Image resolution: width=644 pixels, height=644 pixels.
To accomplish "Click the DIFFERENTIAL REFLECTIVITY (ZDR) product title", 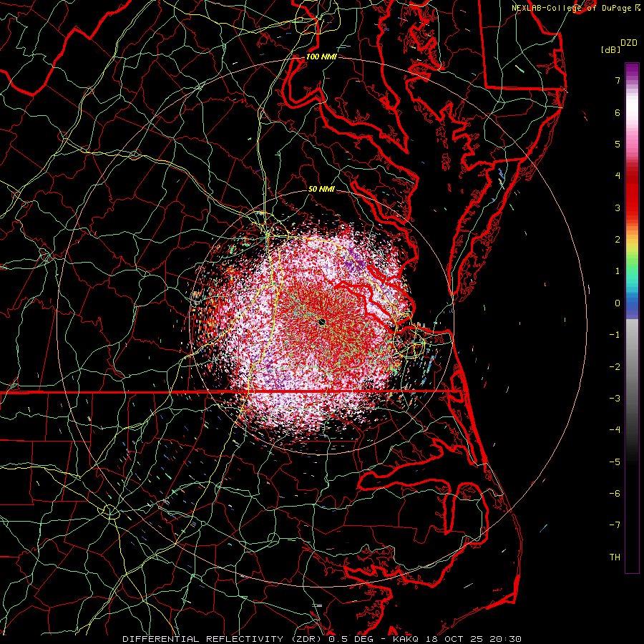I will 223,639.
